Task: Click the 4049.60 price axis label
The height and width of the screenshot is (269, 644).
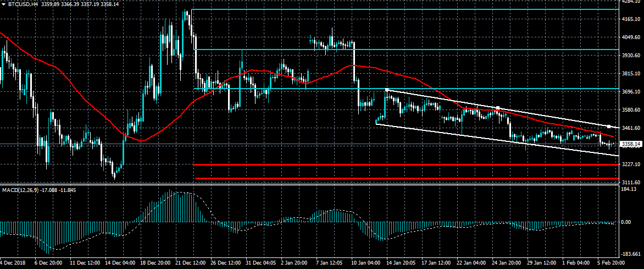Action: (x=632, y=37)
